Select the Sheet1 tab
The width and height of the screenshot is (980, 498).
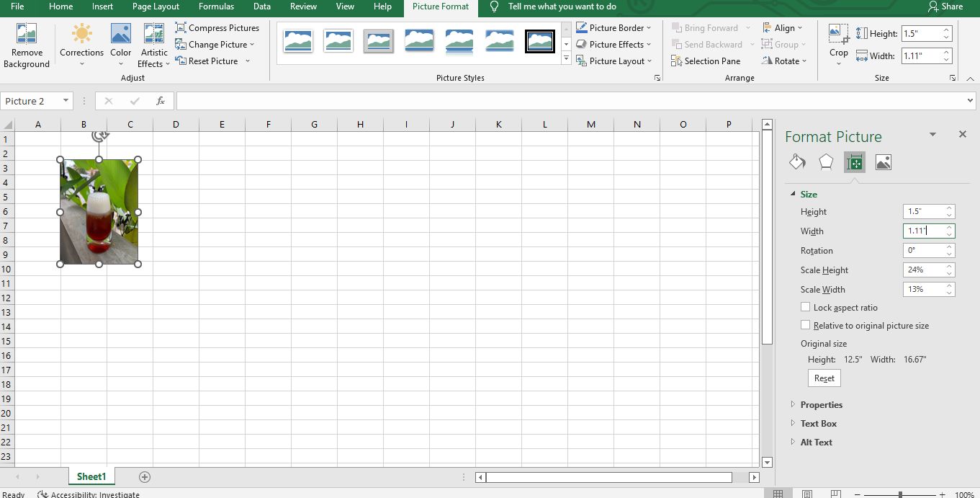click(91, 476)
